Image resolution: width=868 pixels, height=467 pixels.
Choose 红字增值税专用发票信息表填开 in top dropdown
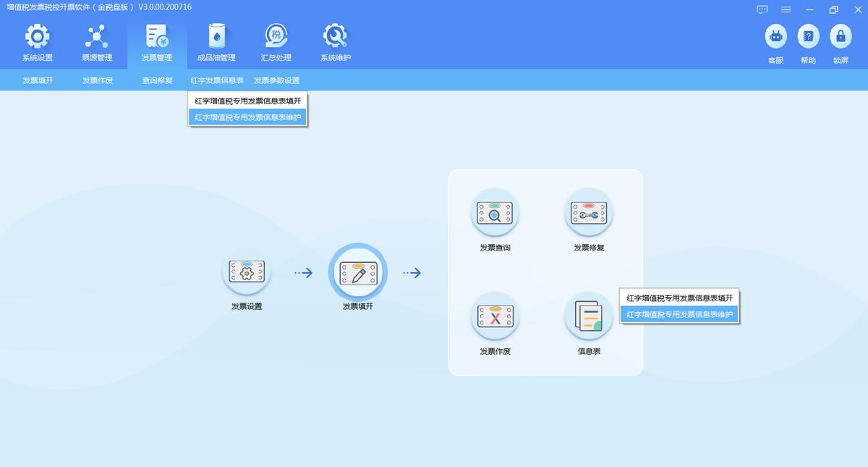point(248,101)
